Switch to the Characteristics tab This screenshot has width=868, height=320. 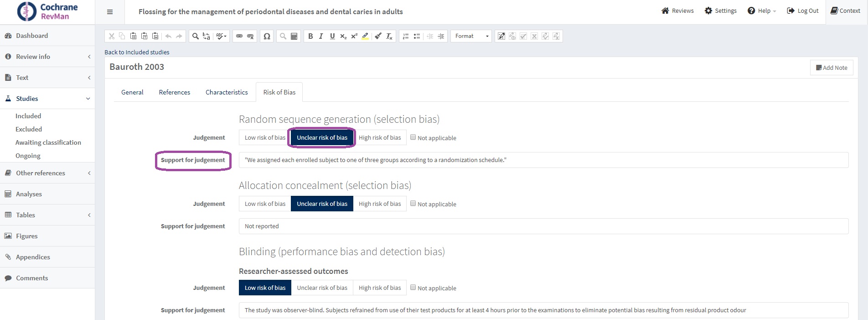click(227, 92)
